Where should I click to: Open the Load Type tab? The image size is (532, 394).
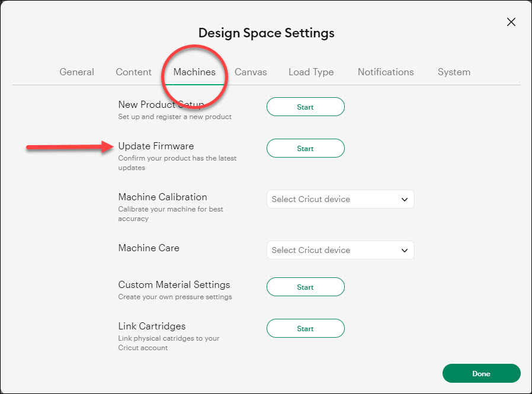[x=311, y=72]
